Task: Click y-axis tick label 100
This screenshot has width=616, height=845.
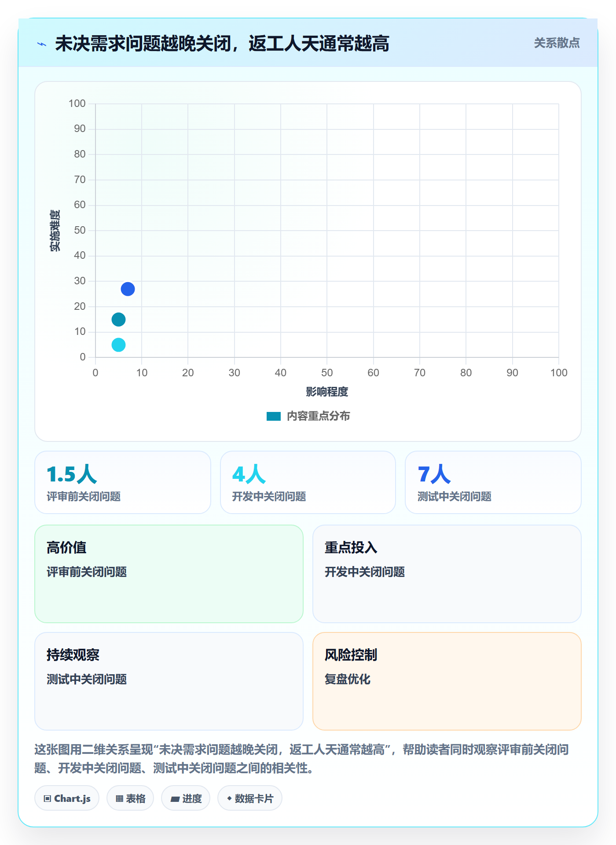Action: [77, 103]
